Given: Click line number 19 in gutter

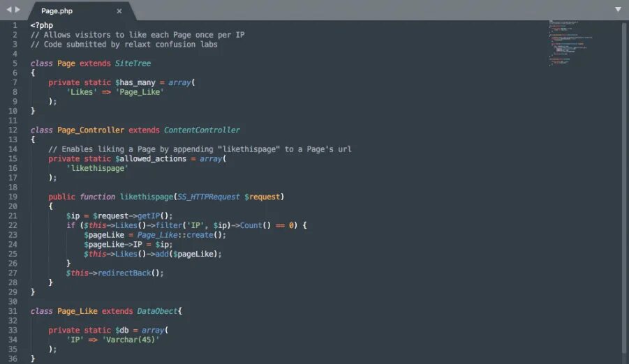Looking at the screenshot, I should click(13, 197).
